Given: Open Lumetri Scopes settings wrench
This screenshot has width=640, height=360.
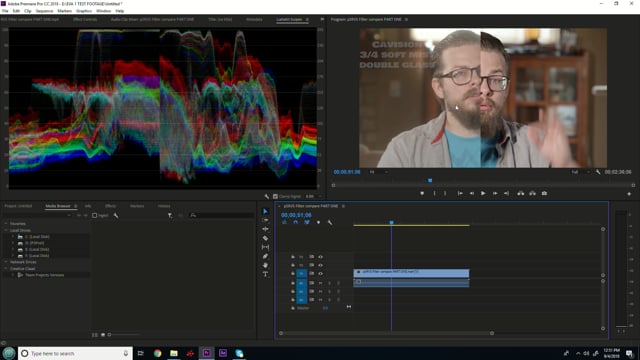Looking at the screenshot, I should click(267, 196).
